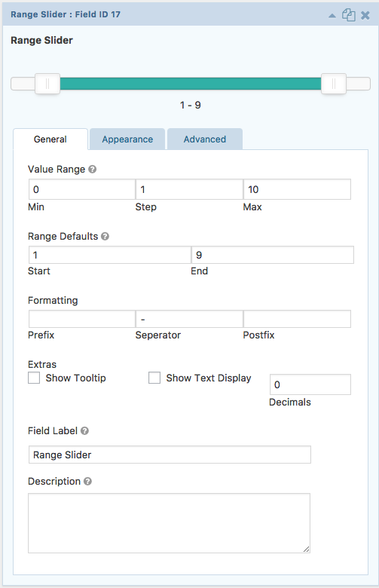Image resolution: width=379 pixels, height=588 pixels.
Task: Click the Value Range help icon
Action: [92, 170]
